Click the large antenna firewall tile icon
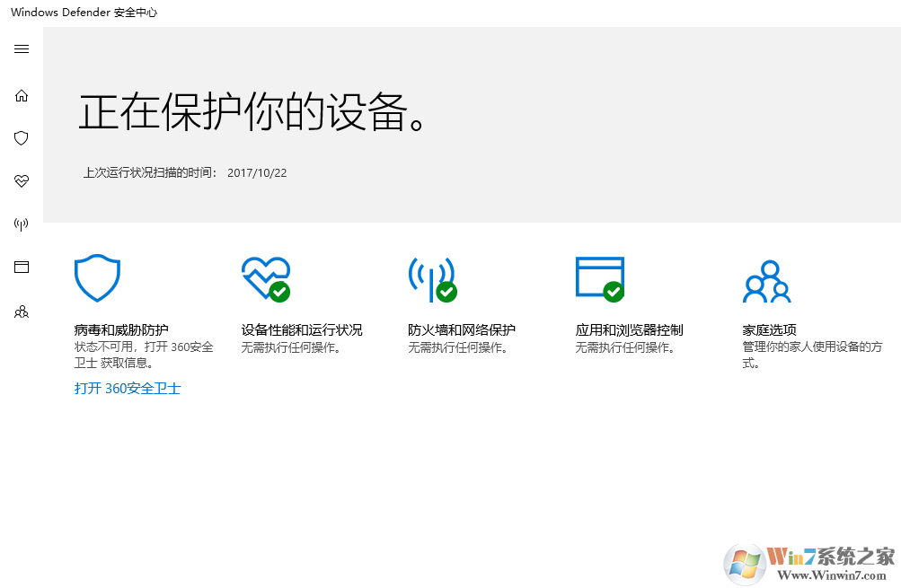 pyautogui.click(x=432, y=278)
